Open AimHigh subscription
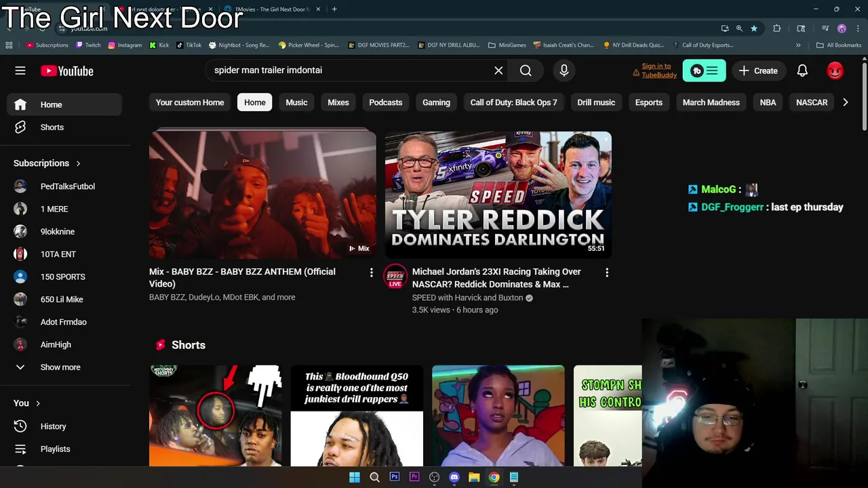The width and height of the screenshot is (868, 488). point(65,344)
